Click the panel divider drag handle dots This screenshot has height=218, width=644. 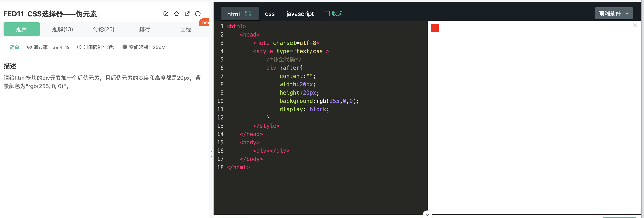pyautogui.click(x=211, y=154)
